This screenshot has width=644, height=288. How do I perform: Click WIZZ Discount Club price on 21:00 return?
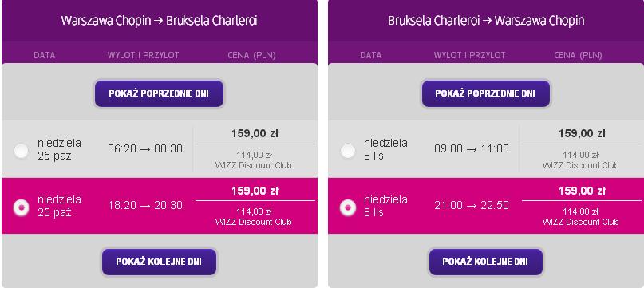pos(580,217)
